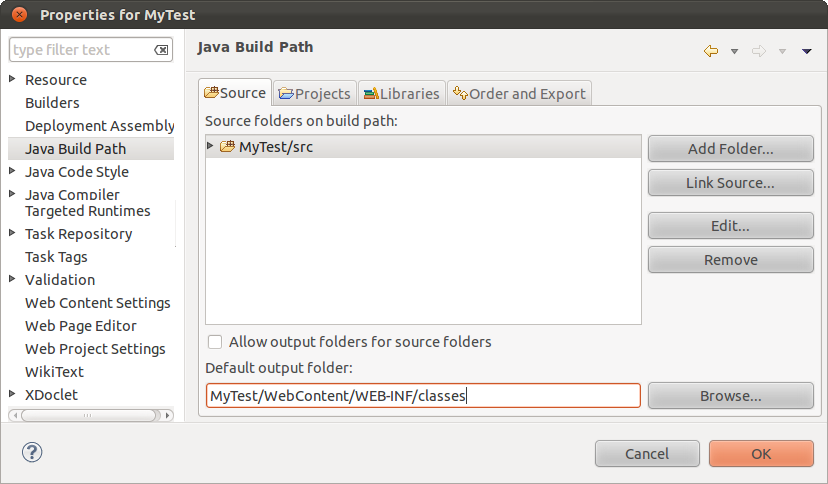Screen dimensions: 828x484
Task: Click the back navigation arrow icon
Action: (x=711, y=51)
